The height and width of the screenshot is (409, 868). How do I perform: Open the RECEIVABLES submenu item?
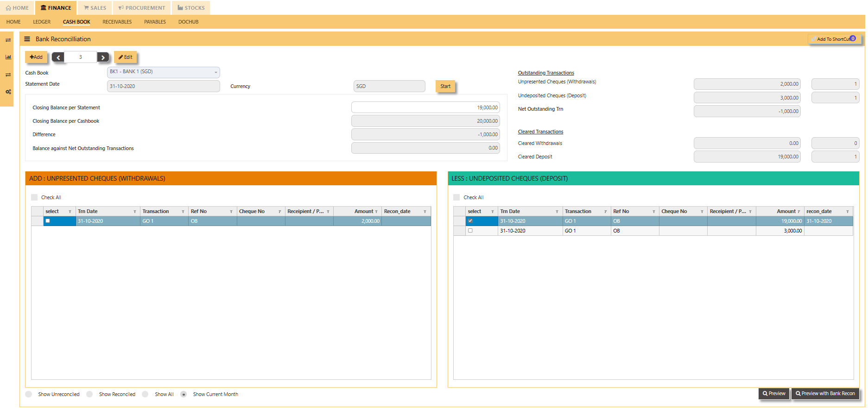pyautogui.click(x=117, y=22)
